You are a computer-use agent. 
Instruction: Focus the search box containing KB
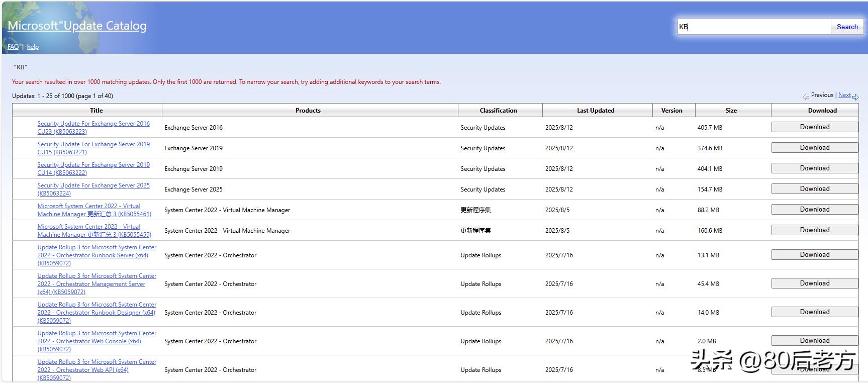(x=754, y=27)
